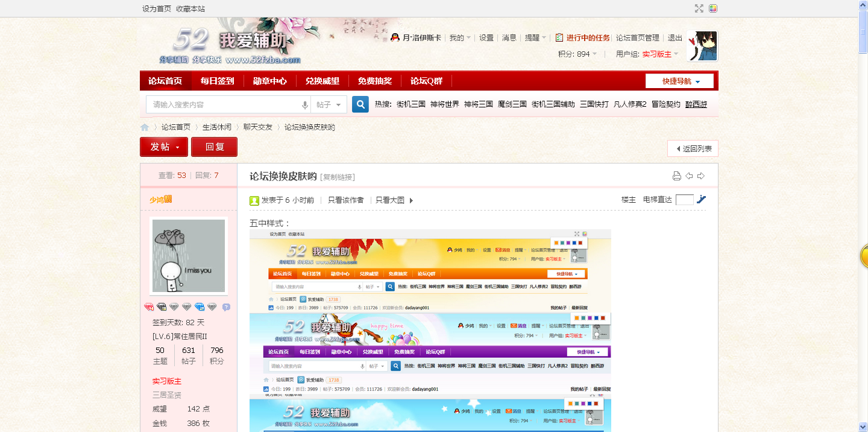Screen dimensions: 868x432
Task: Click the purple question mark medal help icon
Action: (226, 307)
